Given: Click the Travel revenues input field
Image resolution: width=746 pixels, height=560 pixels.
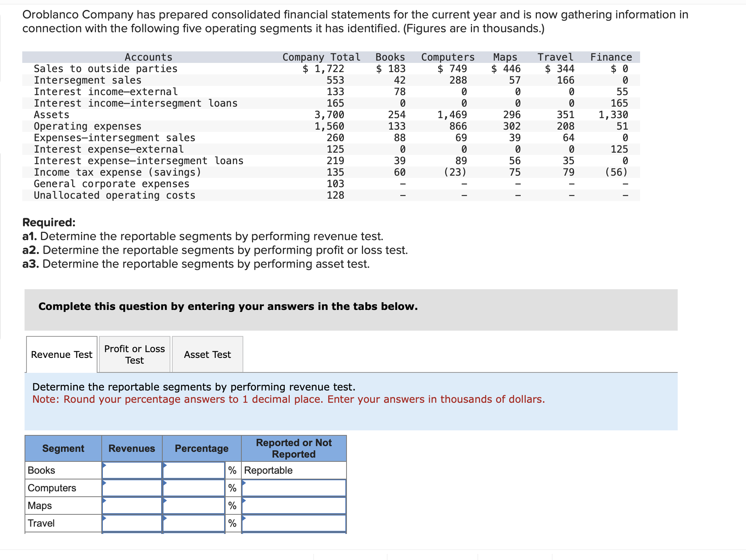Looking at the screenshot, I should pyautogui.click(x=132, y=523).
